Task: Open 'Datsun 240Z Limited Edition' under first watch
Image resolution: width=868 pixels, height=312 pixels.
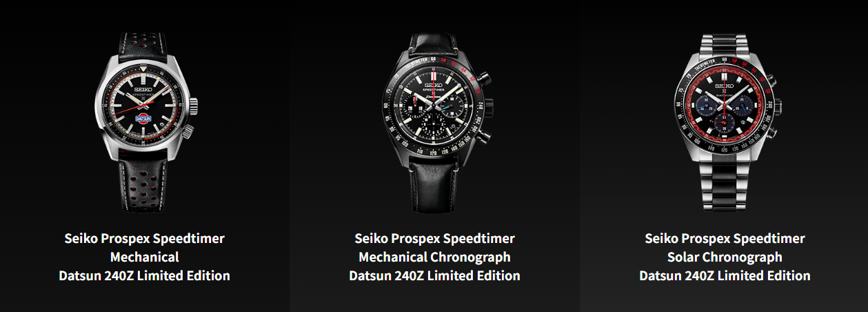Action: pos(145,275)
